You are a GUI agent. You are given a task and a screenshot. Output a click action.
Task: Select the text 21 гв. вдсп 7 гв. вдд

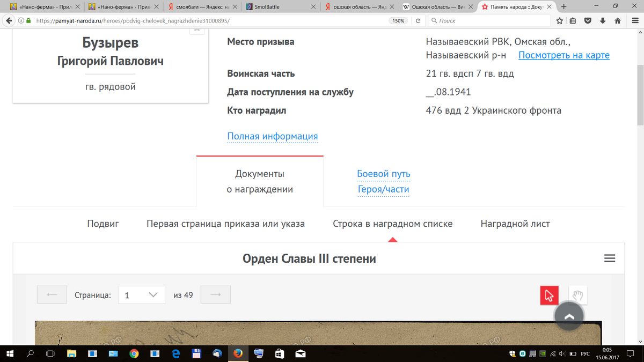470,73
